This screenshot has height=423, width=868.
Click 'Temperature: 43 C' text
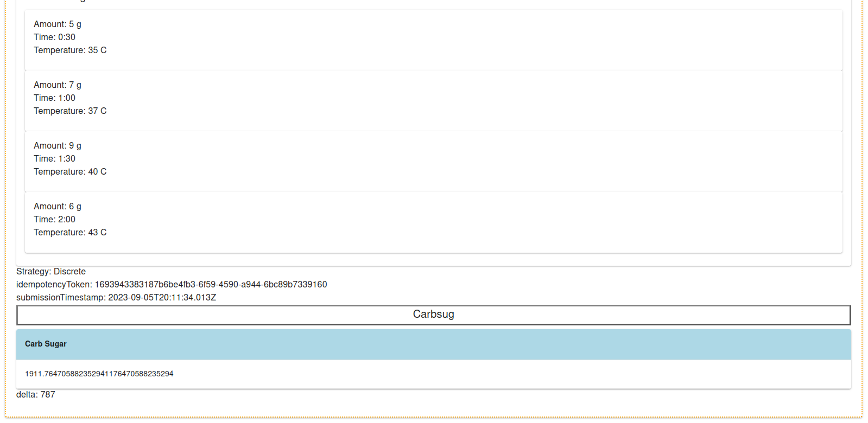click(70, 232)
